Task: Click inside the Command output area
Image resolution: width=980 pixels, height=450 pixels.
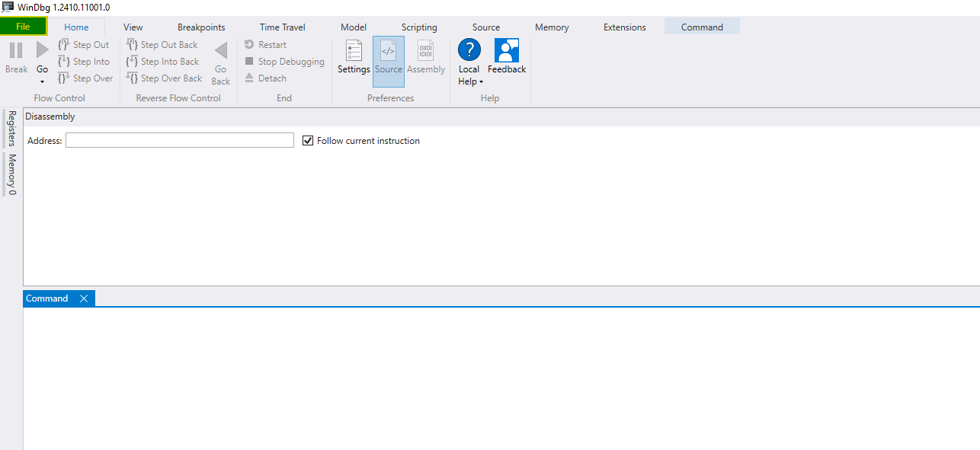Action: pos(501,378)
